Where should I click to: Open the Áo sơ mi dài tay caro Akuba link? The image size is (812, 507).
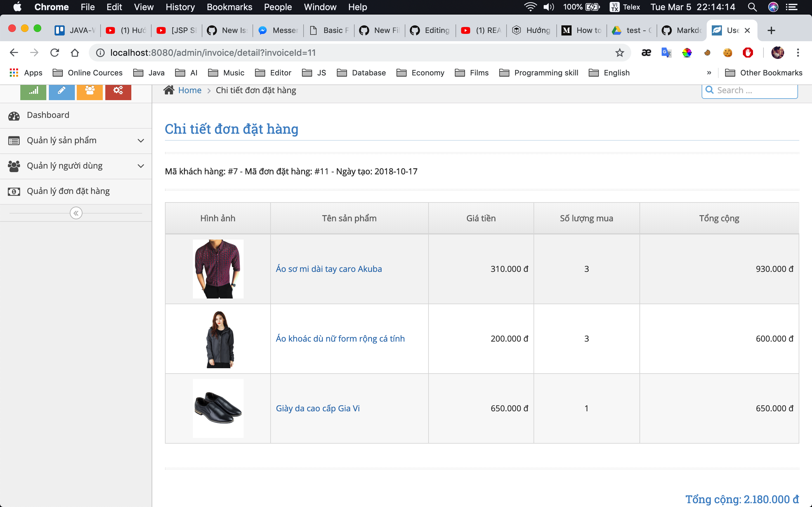(x=329, y=269)
